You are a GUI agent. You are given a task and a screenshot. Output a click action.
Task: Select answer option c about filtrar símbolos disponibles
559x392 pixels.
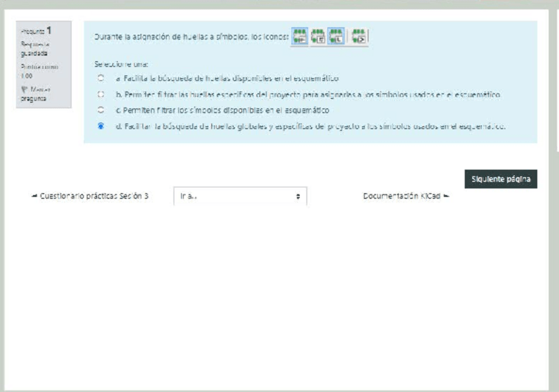coord(101,110)
